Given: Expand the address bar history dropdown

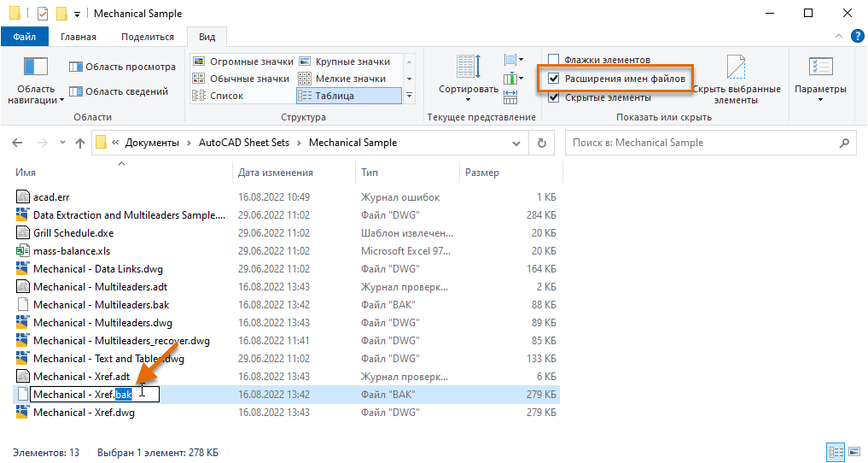Looking at the screenshot, I should (516, 143).
